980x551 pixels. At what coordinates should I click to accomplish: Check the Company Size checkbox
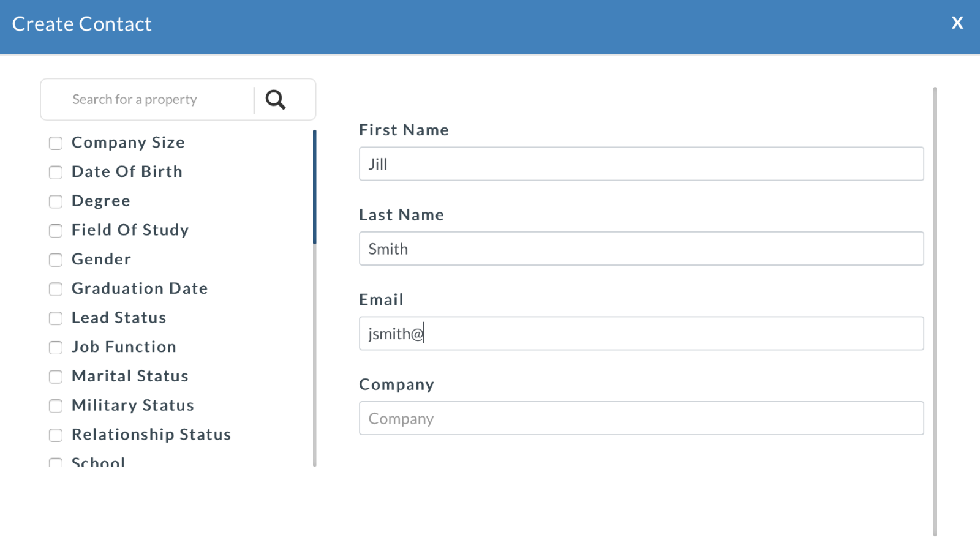[56, 143]
